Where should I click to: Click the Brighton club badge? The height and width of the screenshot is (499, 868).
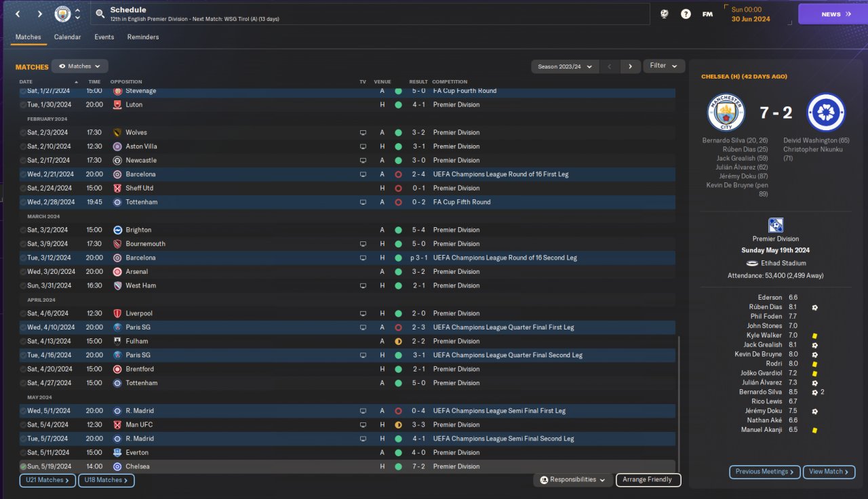tap(117, 230)
